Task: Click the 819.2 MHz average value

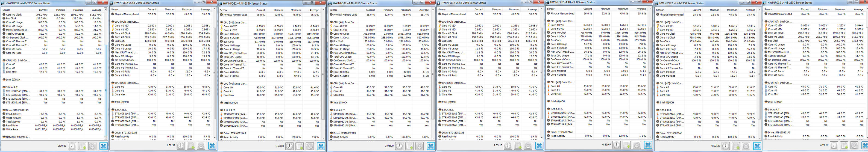Action: point(313,34)
